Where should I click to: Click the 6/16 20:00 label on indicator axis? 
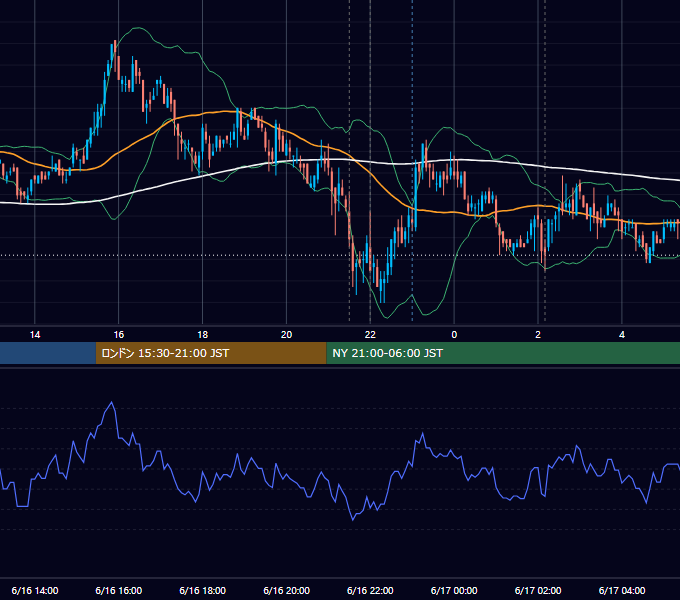tap(286, 590)
